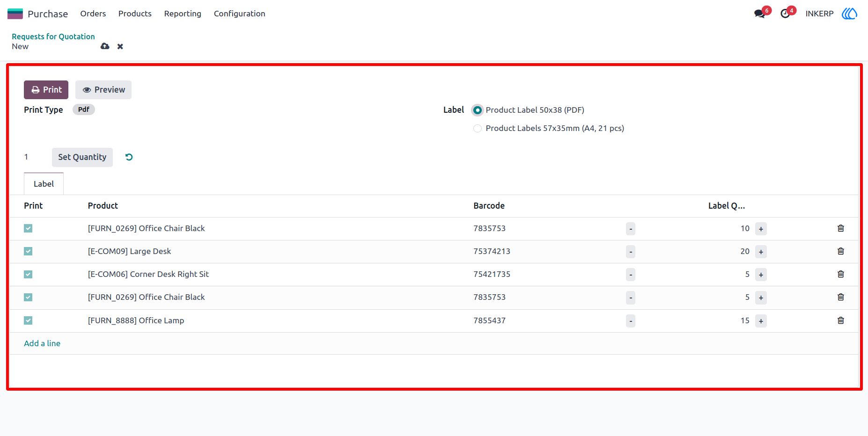
Task: Click the Preview button
Action: click(103, 90)
